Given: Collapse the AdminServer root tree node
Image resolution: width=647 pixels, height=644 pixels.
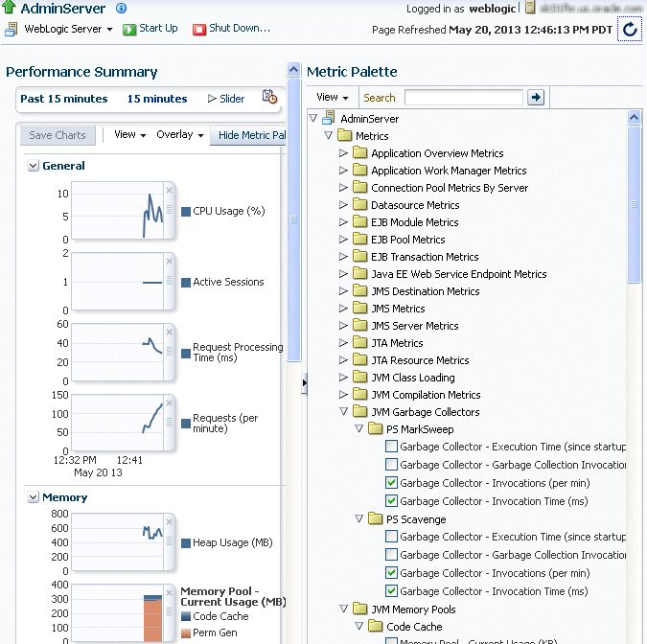Looking at the screenshot, I should (x=313, y=119).
